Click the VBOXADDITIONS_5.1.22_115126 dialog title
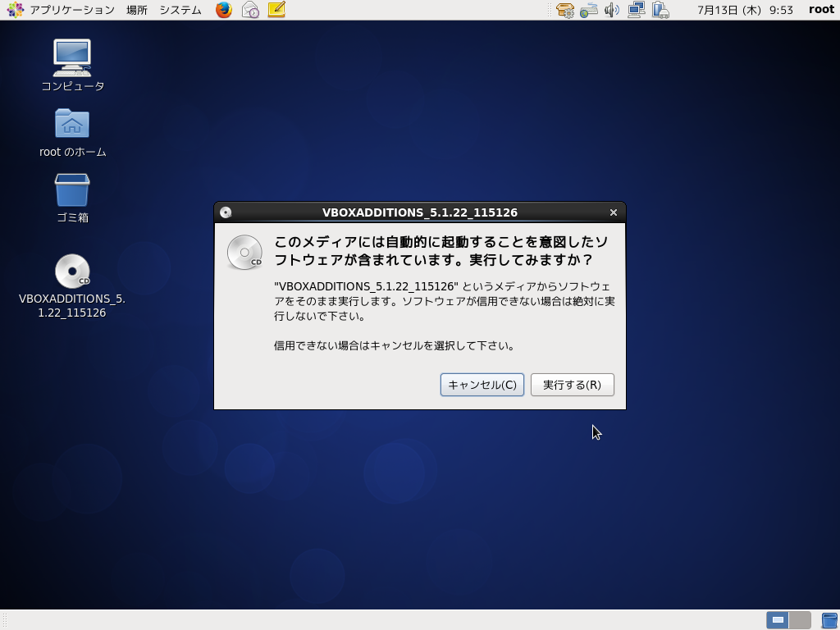 pos(419,212)
